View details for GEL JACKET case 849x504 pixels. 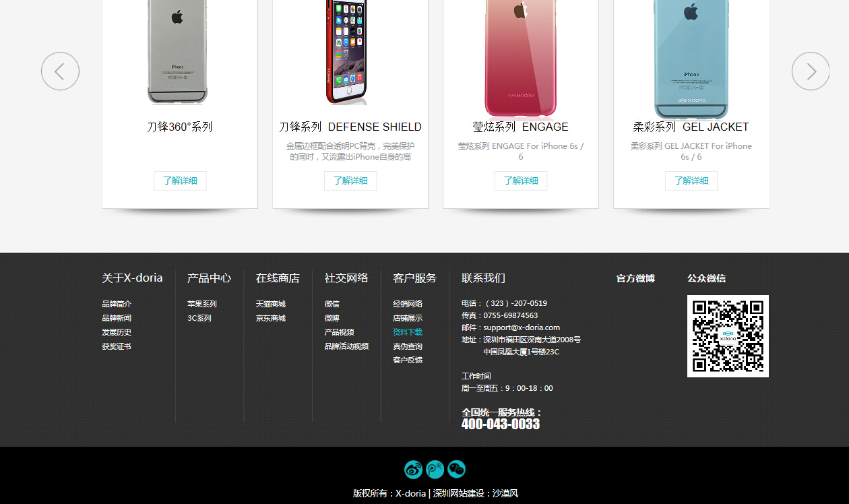[691, 181]
